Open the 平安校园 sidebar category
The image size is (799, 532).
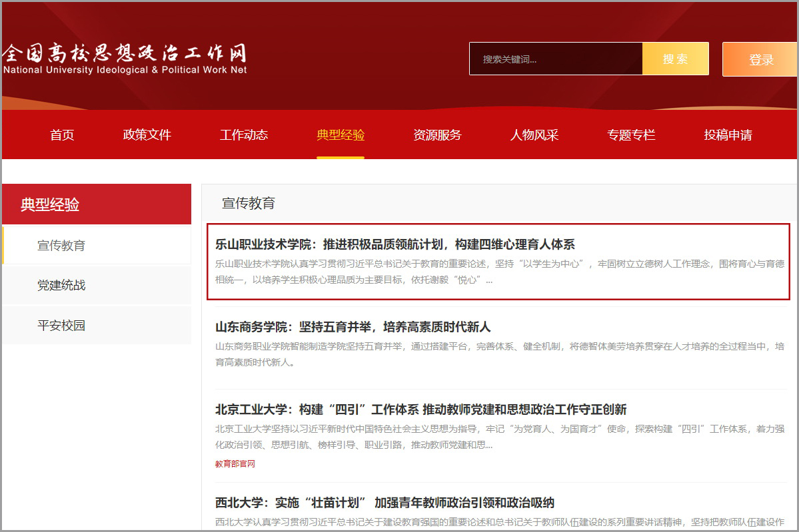(x=61, y=326)
